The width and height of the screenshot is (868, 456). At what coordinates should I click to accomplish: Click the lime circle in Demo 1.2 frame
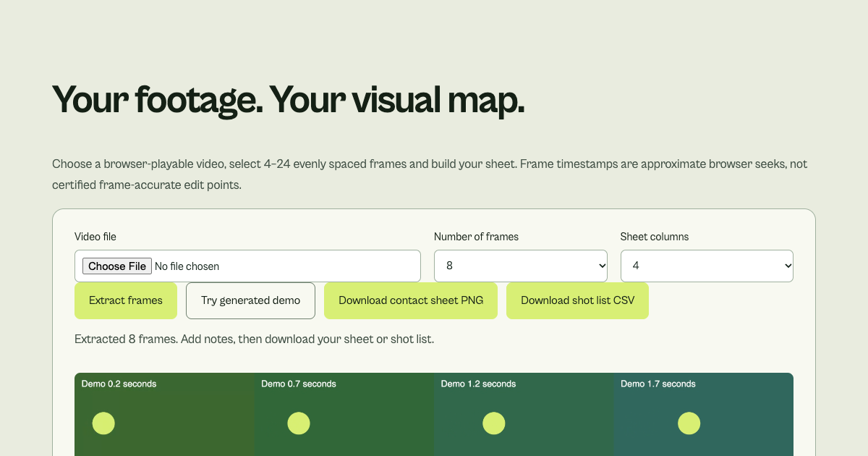pos(494,423)
